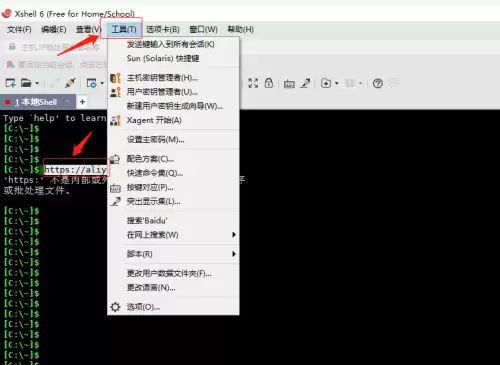
Task: Open the dropdown arrow beside the folder icon
Action: (37, 83)
